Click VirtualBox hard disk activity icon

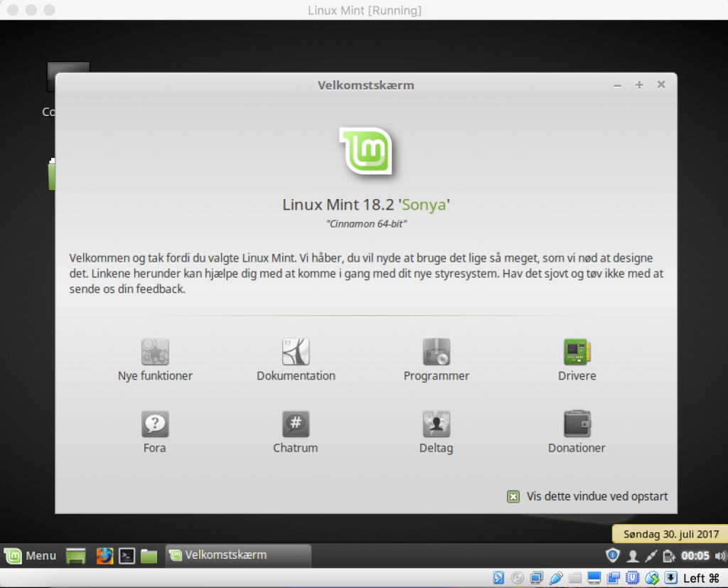pyautogui.click(x=498, y=578)
